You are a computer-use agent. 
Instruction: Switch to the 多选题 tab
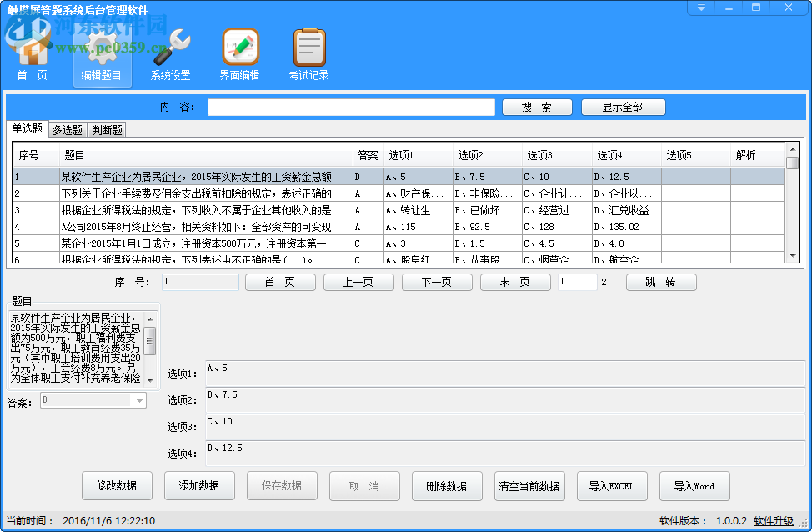pos(67,129)
